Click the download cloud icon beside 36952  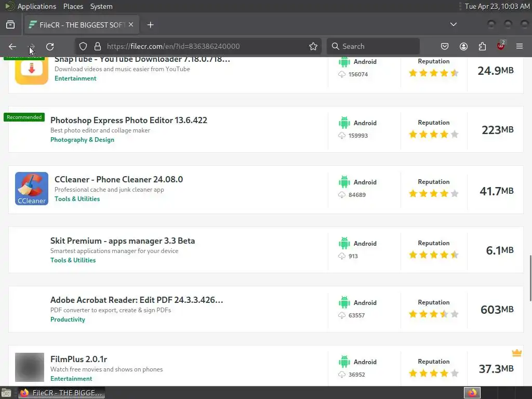(342, 375)
